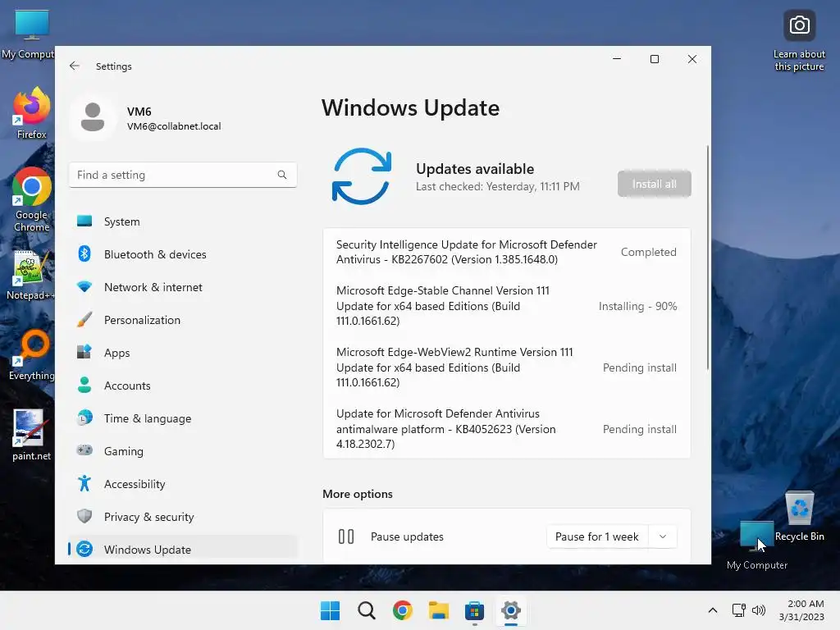The height and width of the screenshot is (630, 840).
Task: Go to Privacy & security settings
Action: (182, 517)
